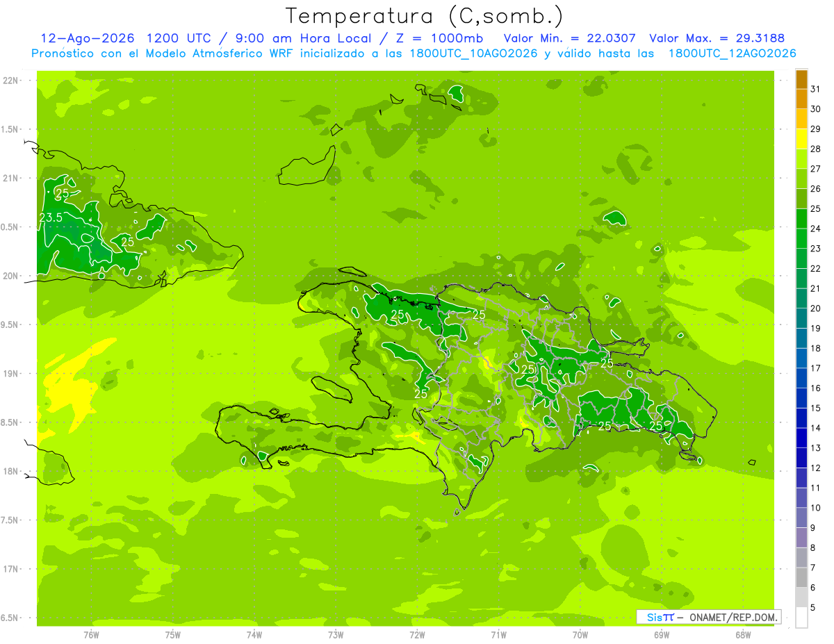The width and height of the screenshot is (834, 644).
Task: Click the '74W' longitude axis label
Action: click(254, 634)
